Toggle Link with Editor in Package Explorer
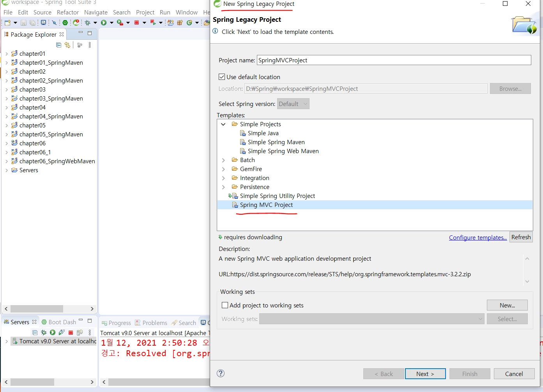The height and width of the screenshot is (392, 543). pos(67,45)
